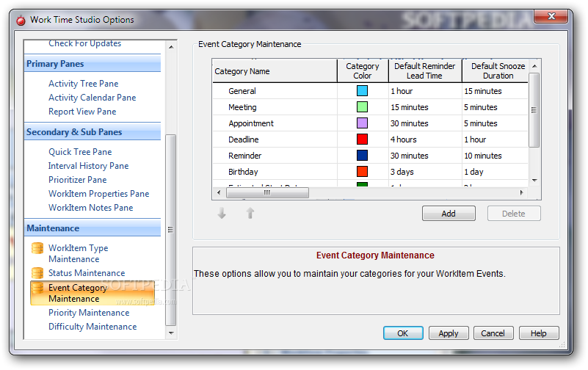Select the Birthday category name cell
588x370 pixels.
(x=275, y=172)
